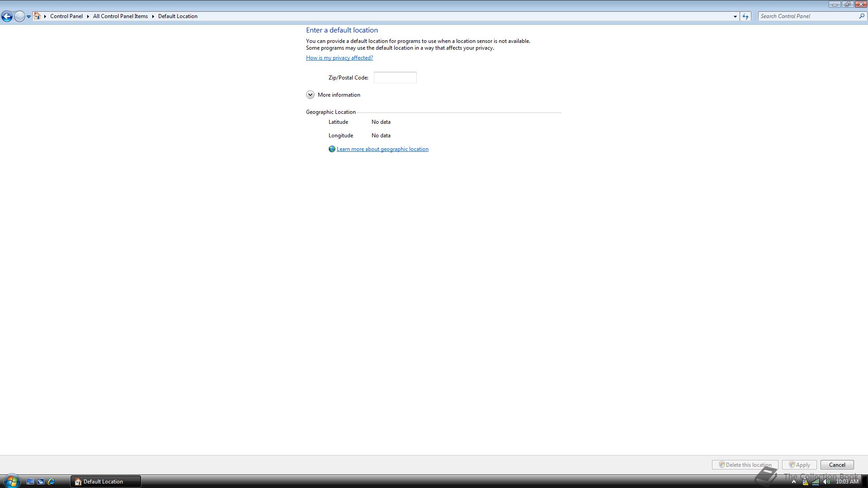
Task: Click the Cancel button
Action: click(x=837, y=465)
